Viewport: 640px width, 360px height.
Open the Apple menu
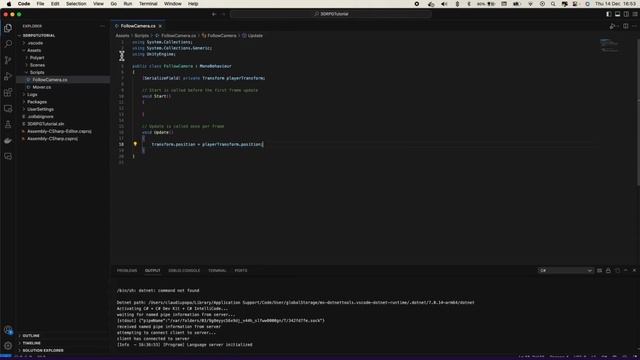tap(9, 4)
